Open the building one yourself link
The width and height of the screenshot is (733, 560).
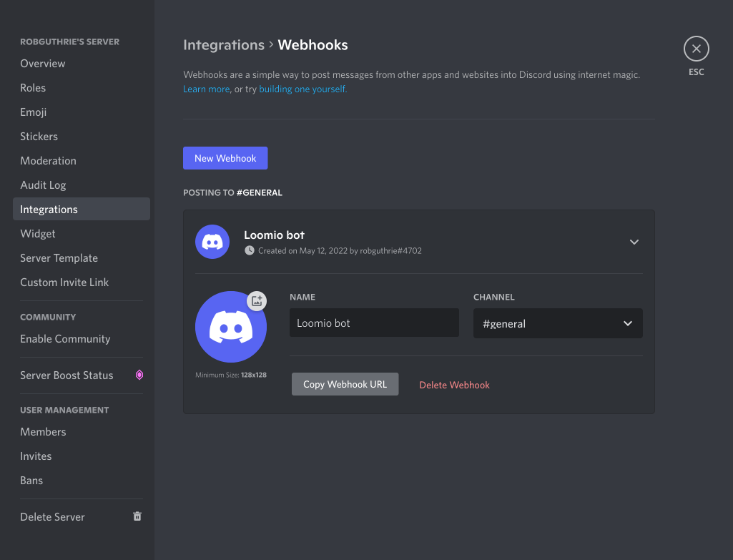coord(302,89)
